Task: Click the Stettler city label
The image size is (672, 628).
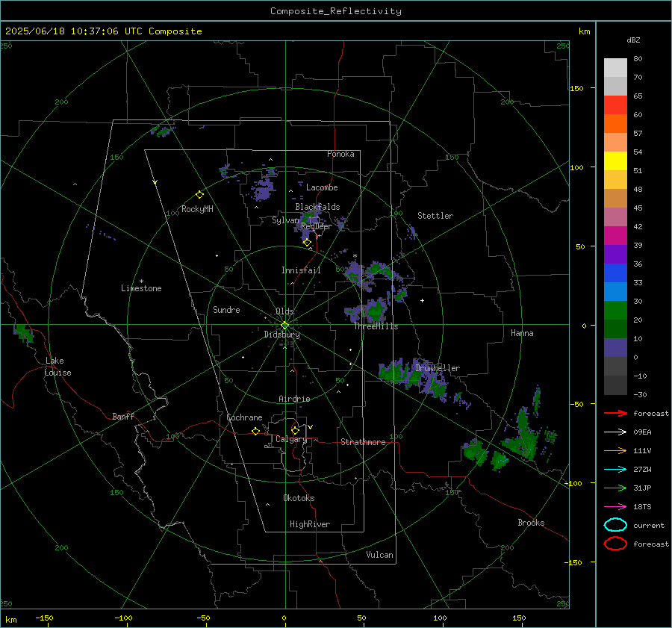Action: 435,216
